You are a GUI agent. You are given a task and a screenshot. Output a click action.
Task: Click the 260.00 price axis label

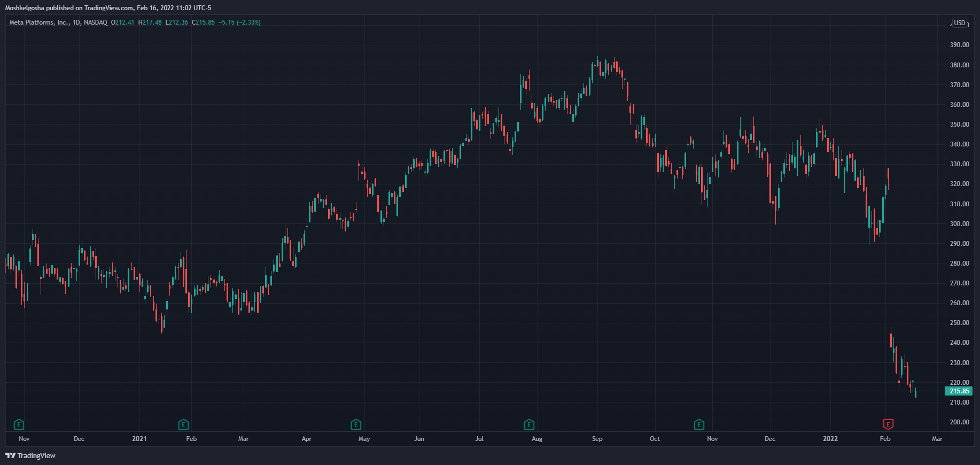[x=959, y=303]
